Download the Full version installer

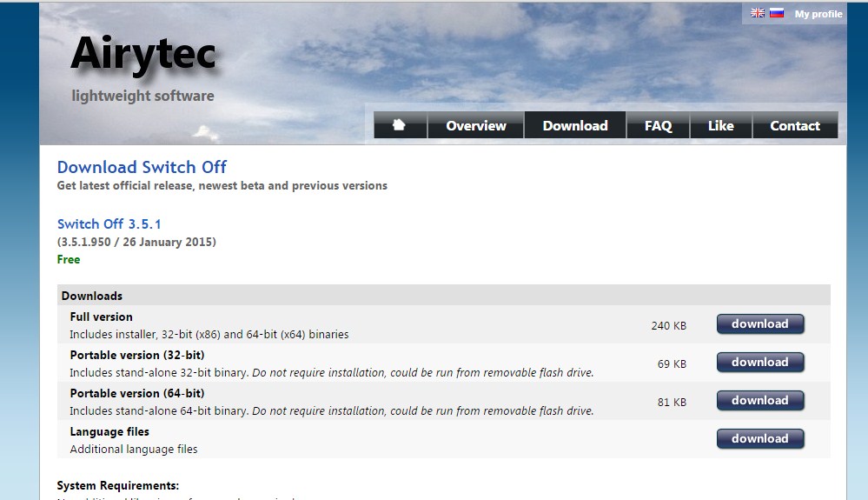[x=760, y=324]
